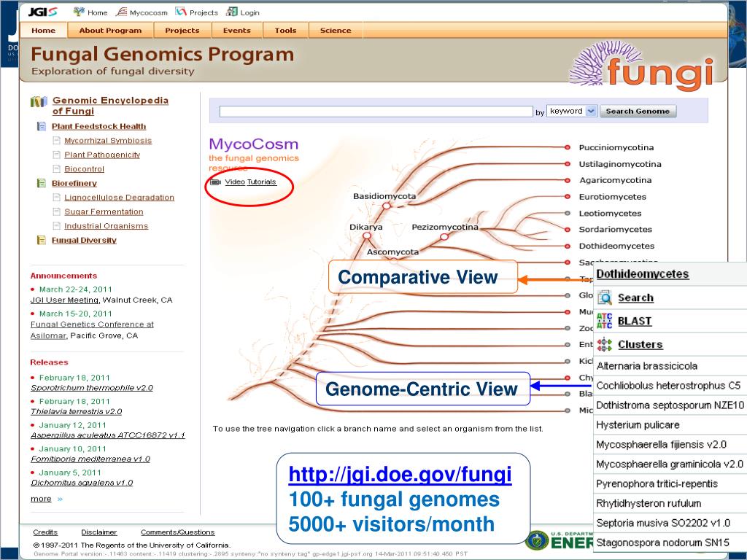The image size is (747, 560).
Task: Click the Eurotiomycetes branch label
Action: 612,197
